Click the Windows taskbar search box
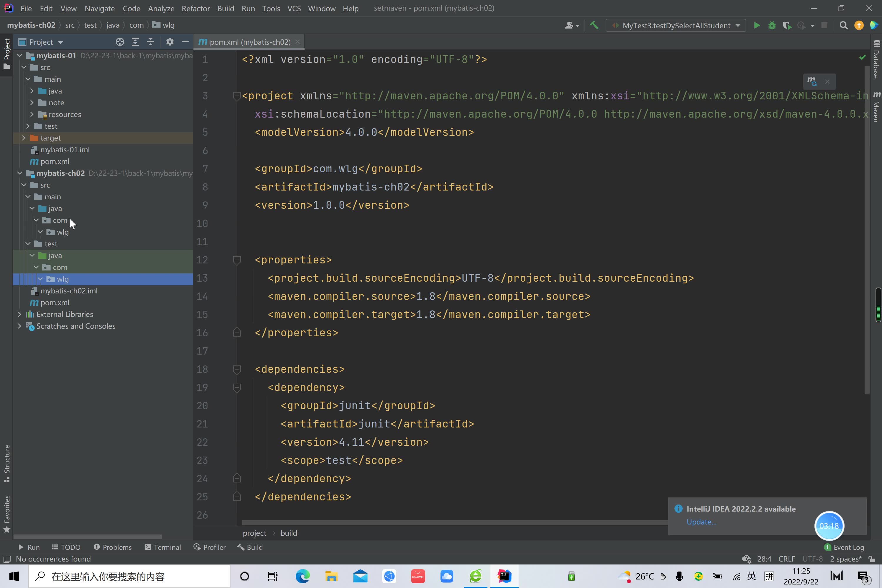This screenshot has height=588, width=882. [129, 576]
